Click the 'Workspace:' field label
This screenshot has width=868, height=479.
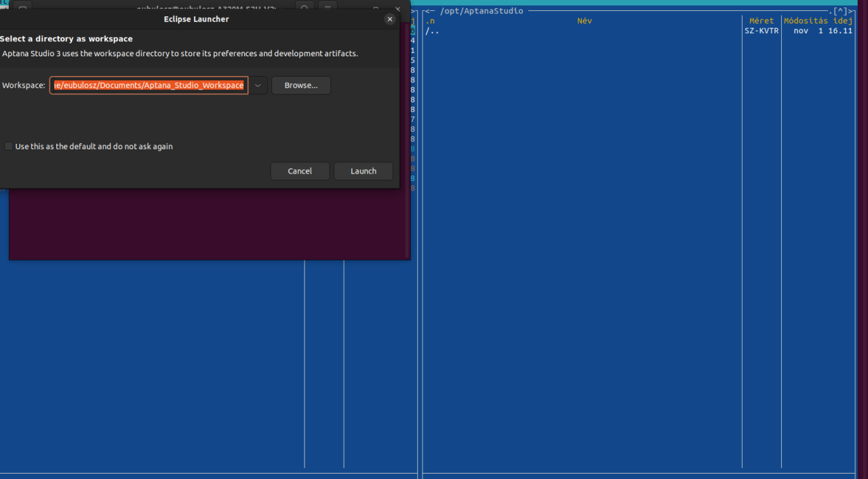point(24,85)
